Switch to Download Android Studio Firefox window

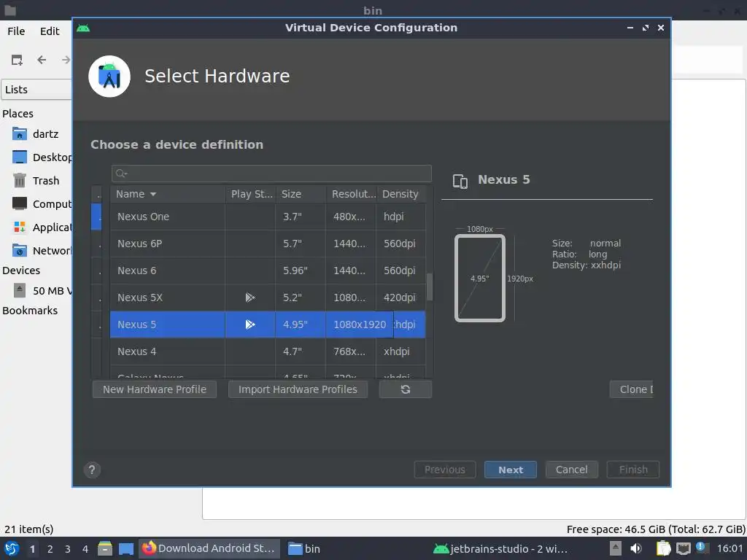coord(209,548)
